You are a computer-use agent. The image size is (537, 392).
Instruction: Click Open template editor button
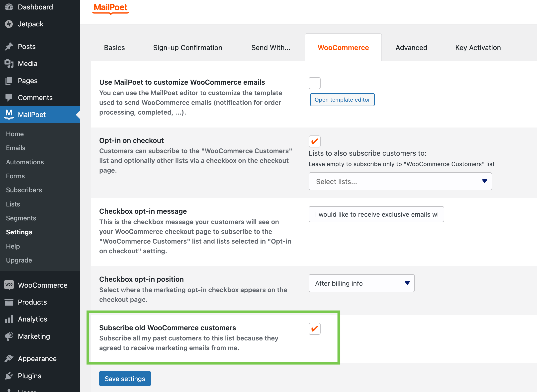click(342, 100)
